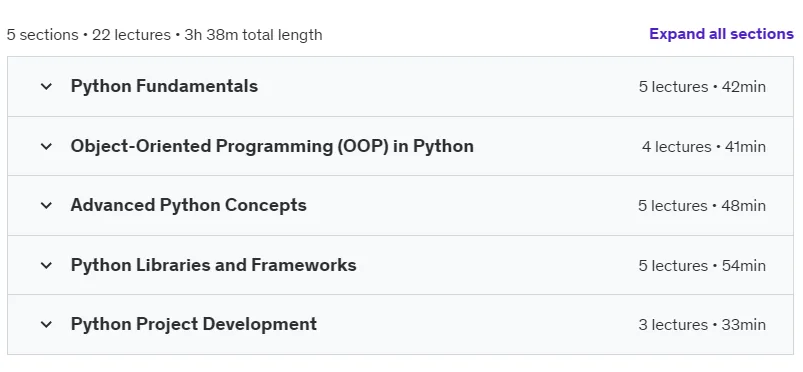The image size is (803, 372).
Task: Click the 4 lectures • 41min label
Action: coord(704,147)
